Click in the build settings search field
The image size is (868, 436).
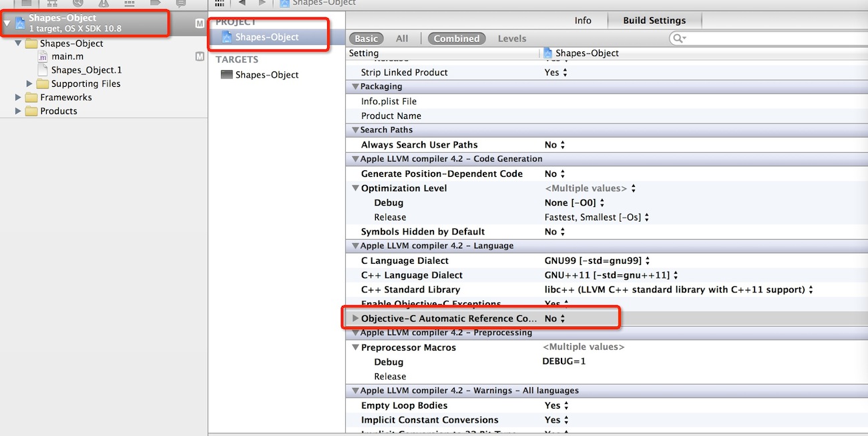768,39
